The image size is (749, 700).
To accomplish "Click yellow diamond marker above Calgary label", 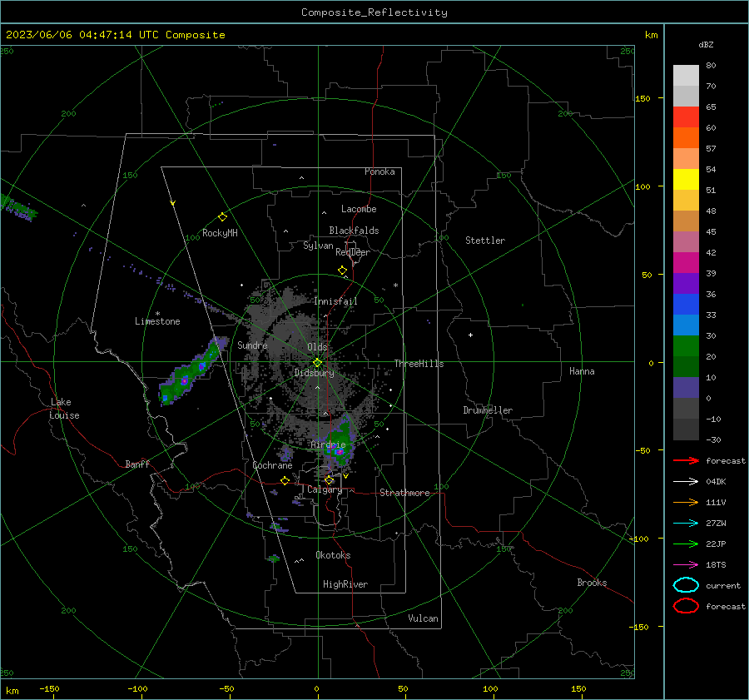I will 329,479.
